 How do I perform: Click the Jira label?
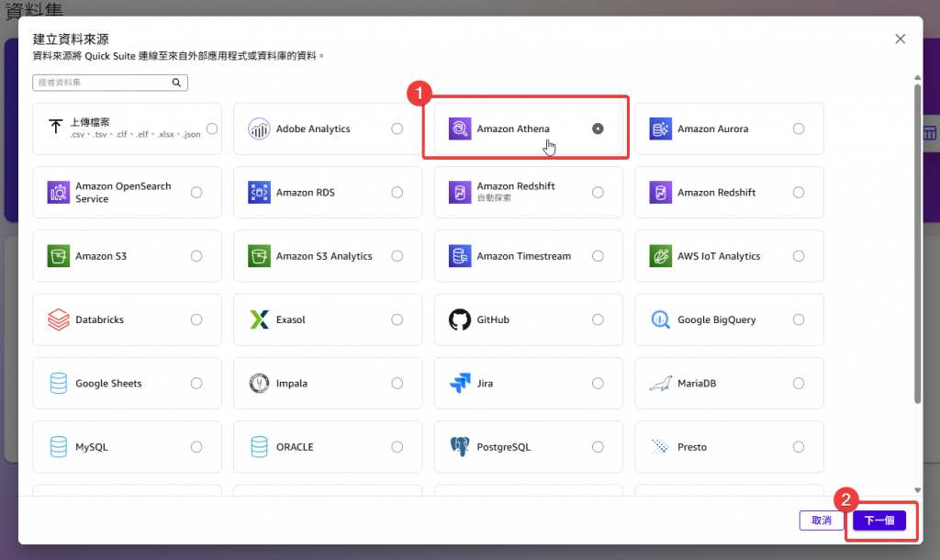click(485, 383)
